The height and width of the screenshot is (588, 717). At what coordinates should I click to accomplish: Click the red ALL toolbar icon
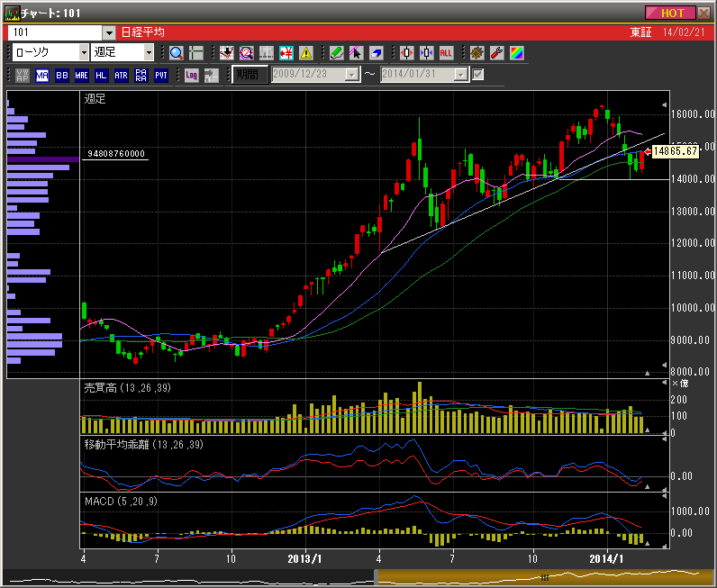point(447,53)
